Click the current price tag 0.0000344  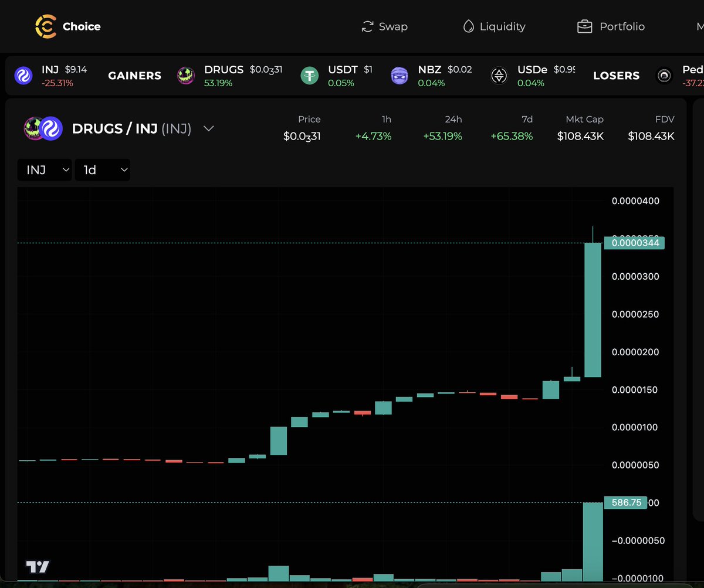634,243
